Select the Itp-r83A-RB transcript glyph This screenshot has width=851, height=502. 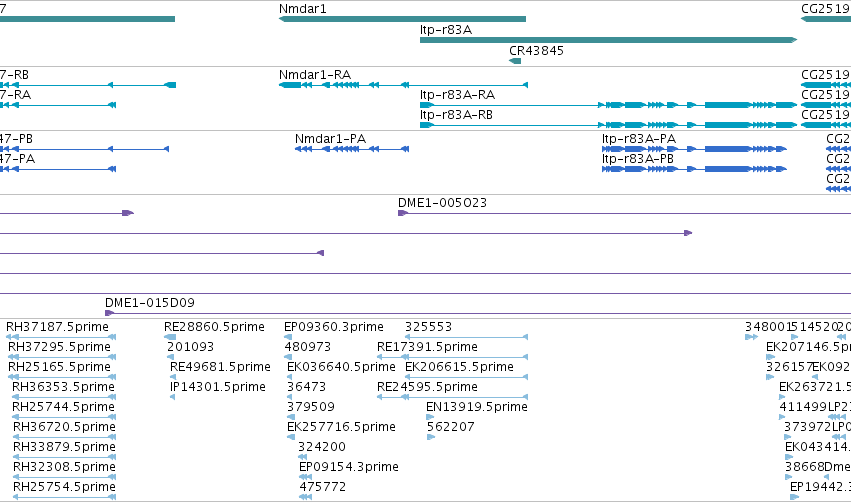point(608,125)
